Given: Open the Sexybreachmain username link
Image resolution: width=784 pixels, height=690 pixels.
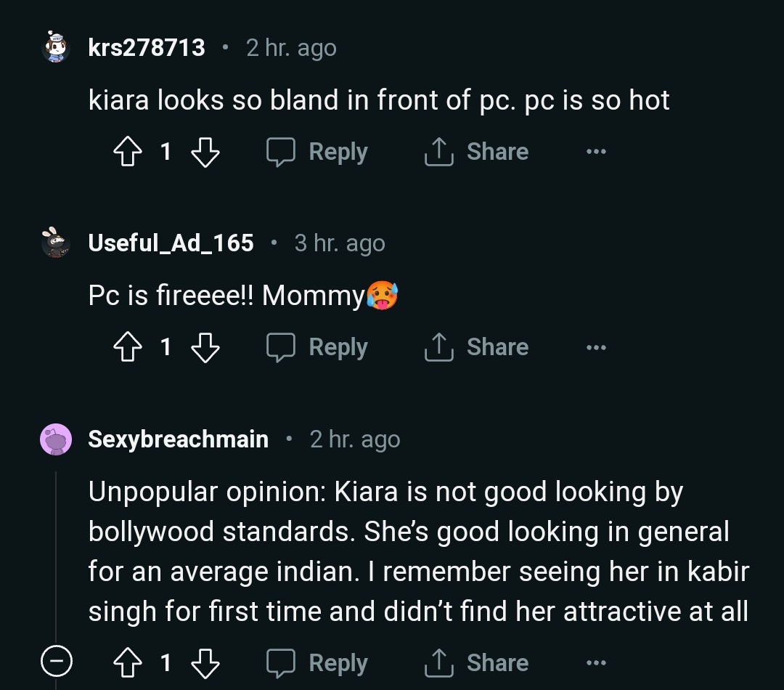Looking at the screenshot, I should pos(178,439).
